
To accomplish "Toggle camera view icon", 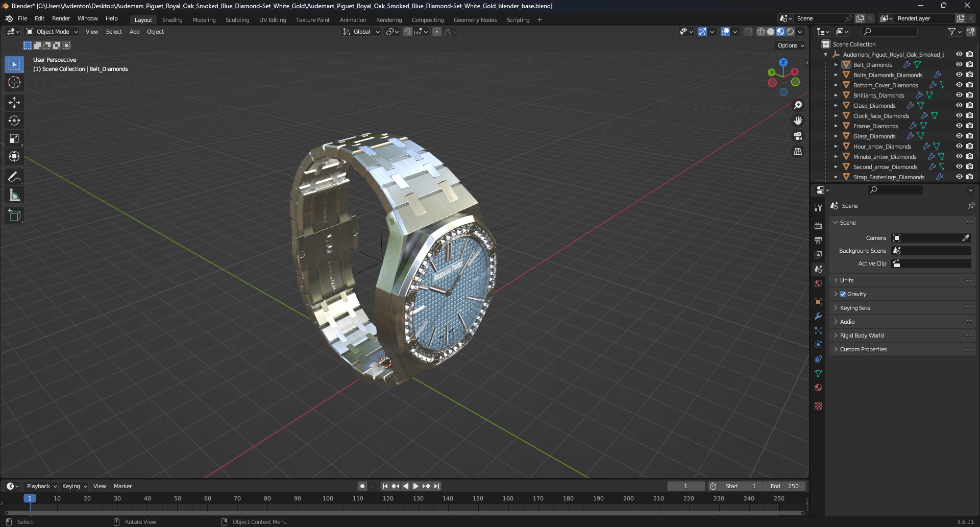I will click(798, 136).
